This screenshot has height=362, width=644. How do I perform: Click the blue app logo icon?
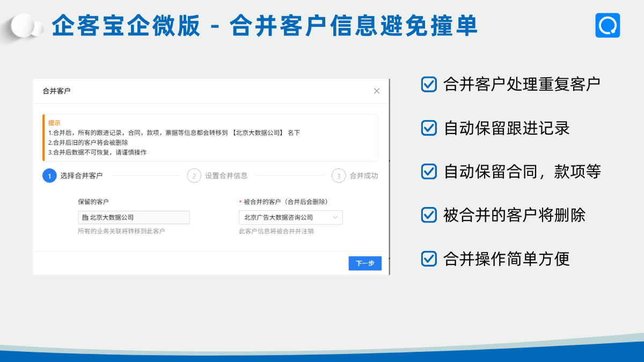(608, 25)
